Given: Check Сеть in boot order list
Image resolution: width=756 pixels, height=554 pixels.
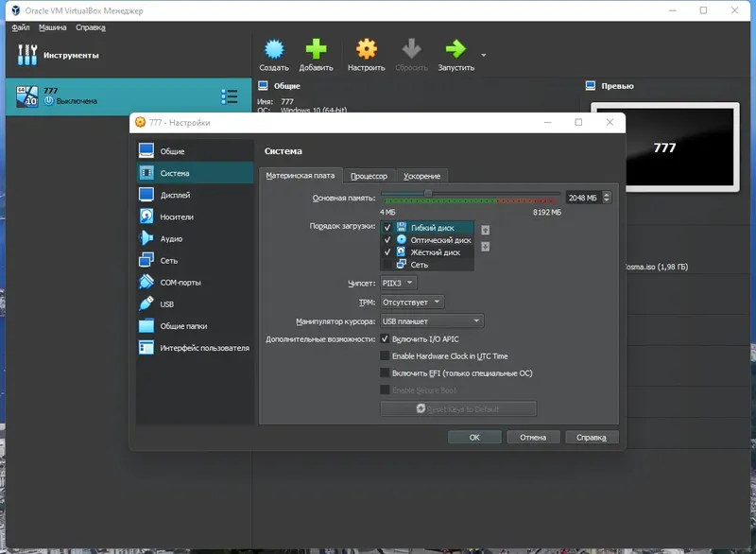Looking at the screenshot, I should click(387, 264).
